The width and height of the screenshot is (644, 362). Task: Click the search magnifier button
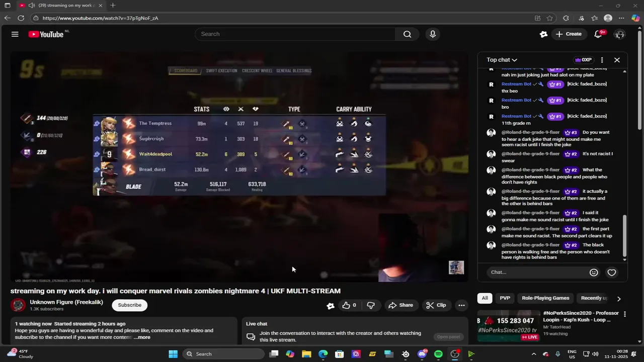(407, 34)
